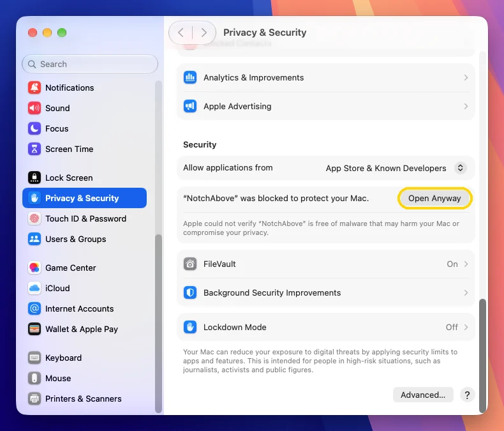Click the magnifying glass in the search field
Image resolution: width=504 pixels, height=431 pixels.
click(x=32, y=64)
